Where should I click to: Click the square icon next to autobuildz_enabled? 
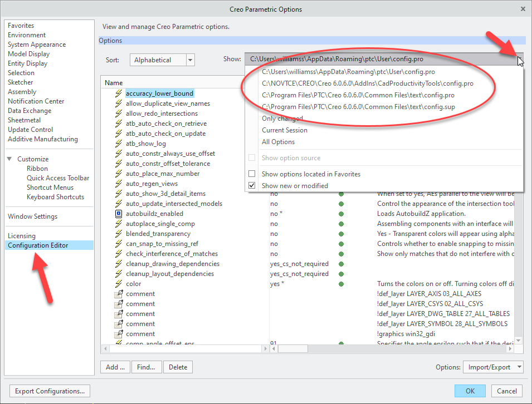pyautogui.click(x=119, y=214)
